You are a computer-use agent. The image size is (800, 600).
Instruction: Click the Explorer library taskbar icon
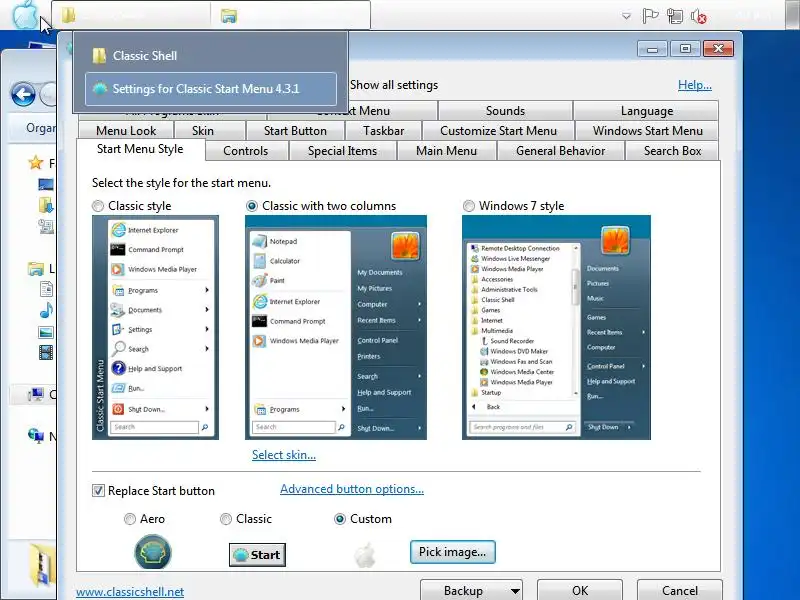[229, 16]
